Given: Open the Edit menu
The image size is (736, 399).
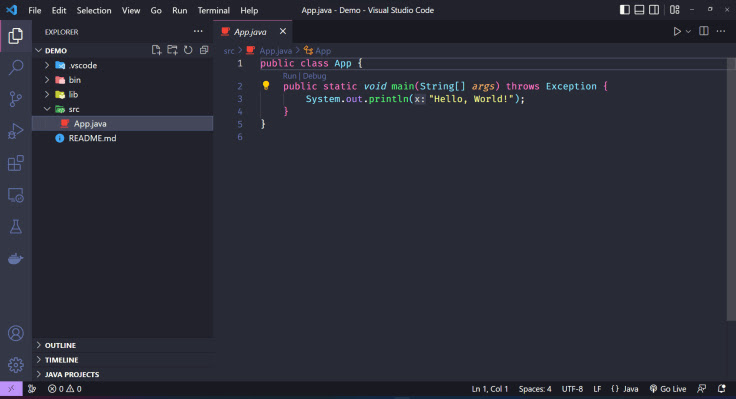Looking at the screenshot, I should (59, 10).
